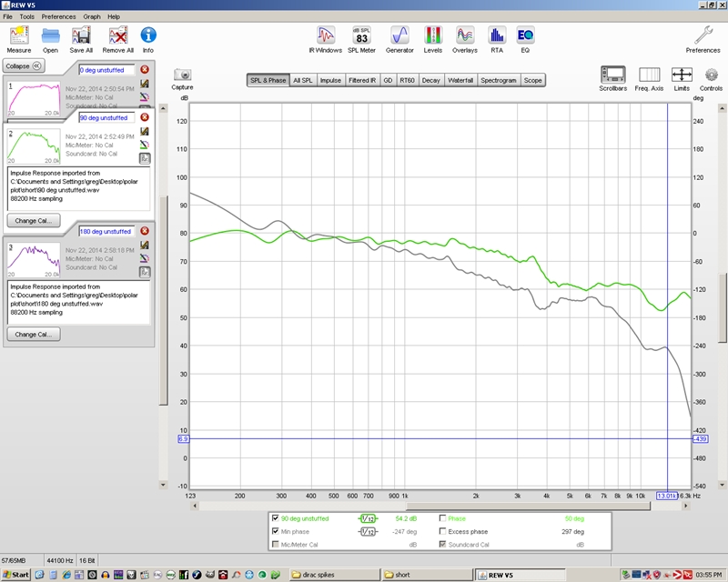Open the Help menu
Screen dimensions: 728x582
[114, 16]
